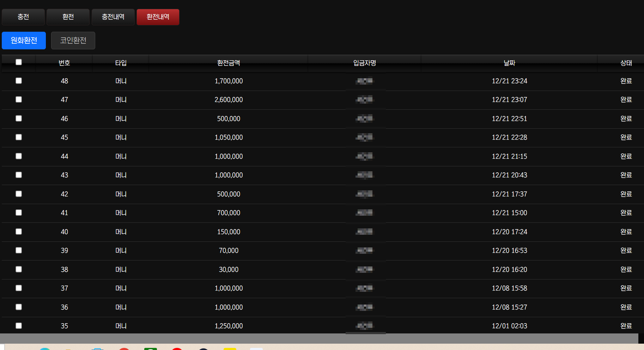Click the 환전금액 column header
The image size is (644, 350).
tap(229, 63)
